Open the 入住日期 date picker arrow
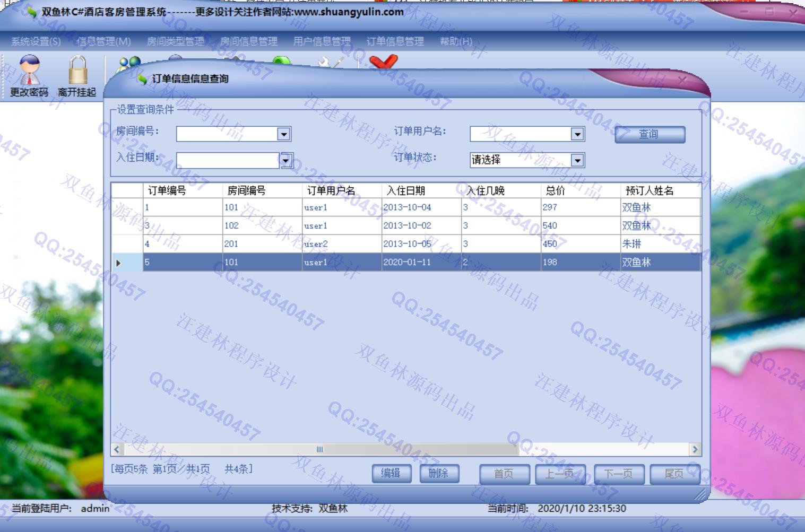 pyautogui.click(x=286, y=160)
